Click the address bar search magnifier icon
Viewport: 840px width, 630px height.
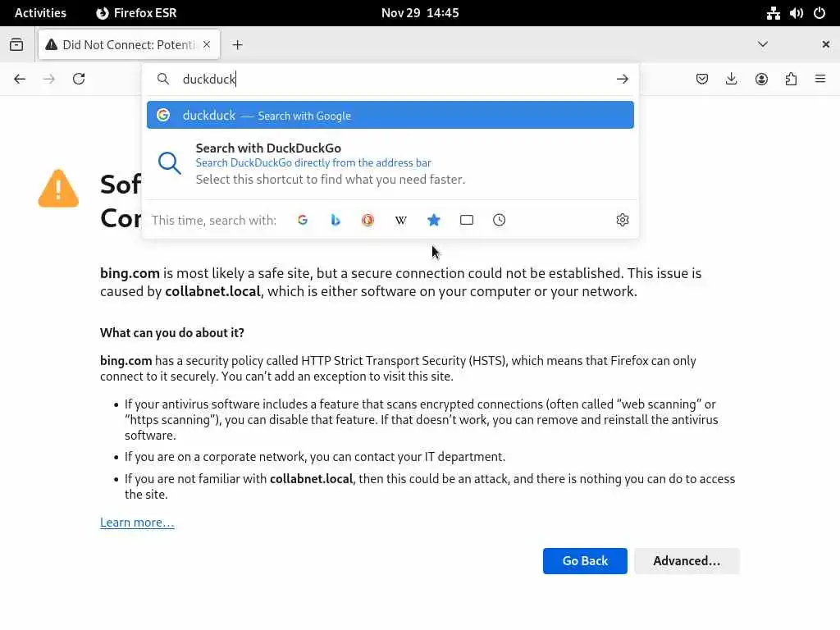tap(163, 80)
